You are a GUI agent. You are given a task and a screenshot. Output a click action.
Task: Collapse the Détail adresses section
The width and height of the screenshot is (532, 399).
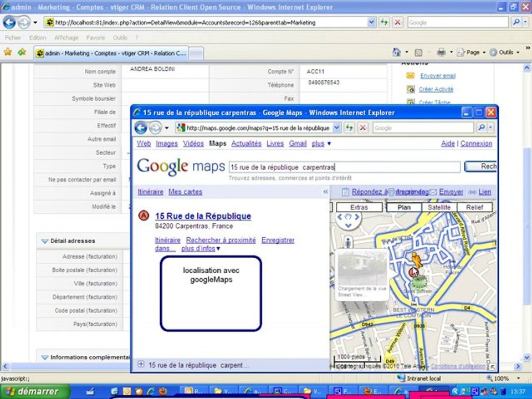point(45,241)
